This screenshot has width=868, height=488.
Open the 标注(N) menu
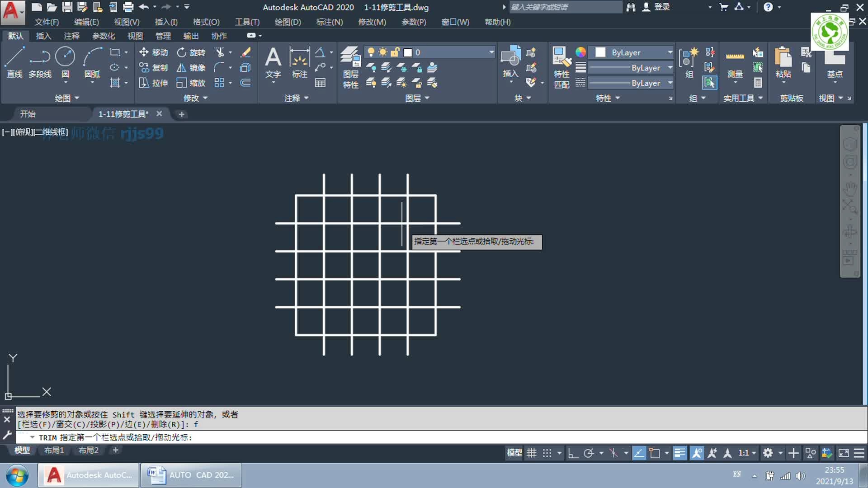click(330, 22)
